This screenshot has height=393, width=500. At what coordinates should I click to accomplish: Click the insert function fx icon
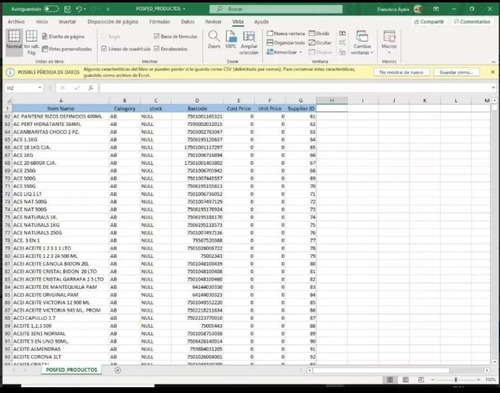click(x=91, y=88)
